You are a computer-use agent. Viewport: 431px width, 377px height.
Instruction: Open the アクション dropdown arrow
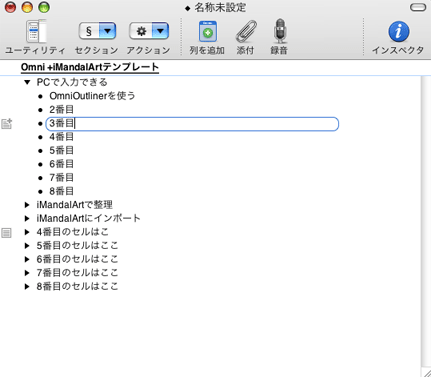(160, 31)
